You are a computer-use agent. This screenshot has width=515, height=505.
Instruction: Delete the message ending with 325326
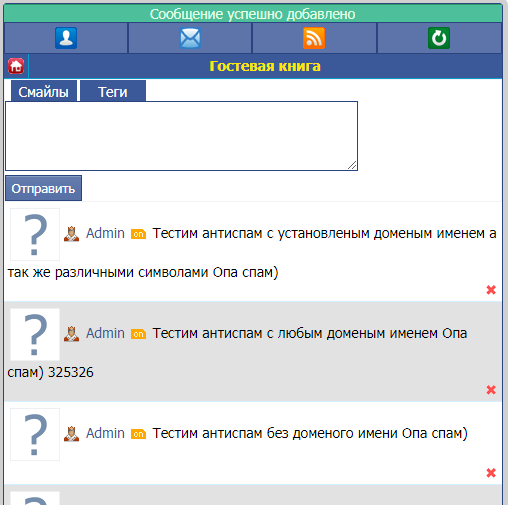pos(491,390)
